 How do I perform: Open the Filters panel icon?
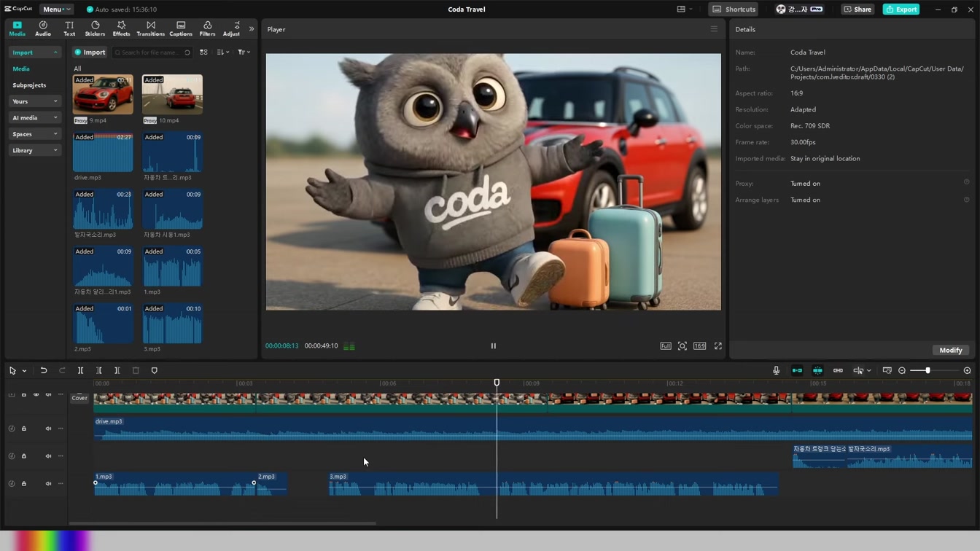207,28
